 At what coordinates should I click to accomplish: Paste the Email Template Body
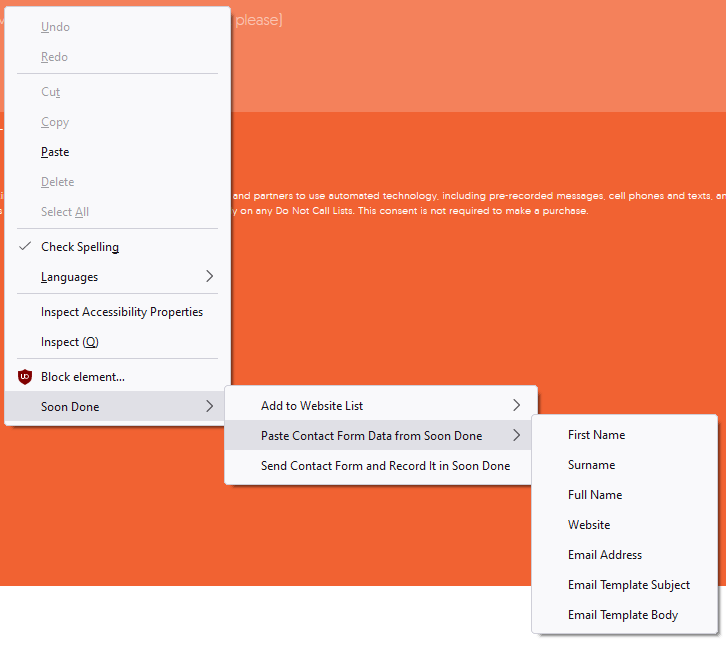(x=625, y=615)
